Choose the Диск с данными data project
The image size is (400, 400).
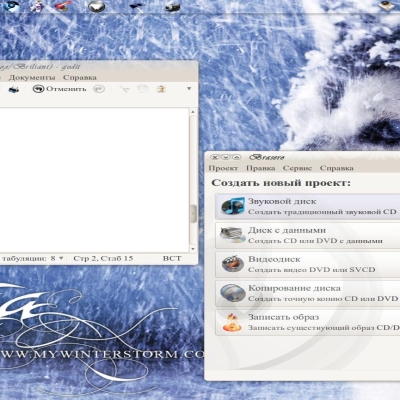click(x=308, y=235)
